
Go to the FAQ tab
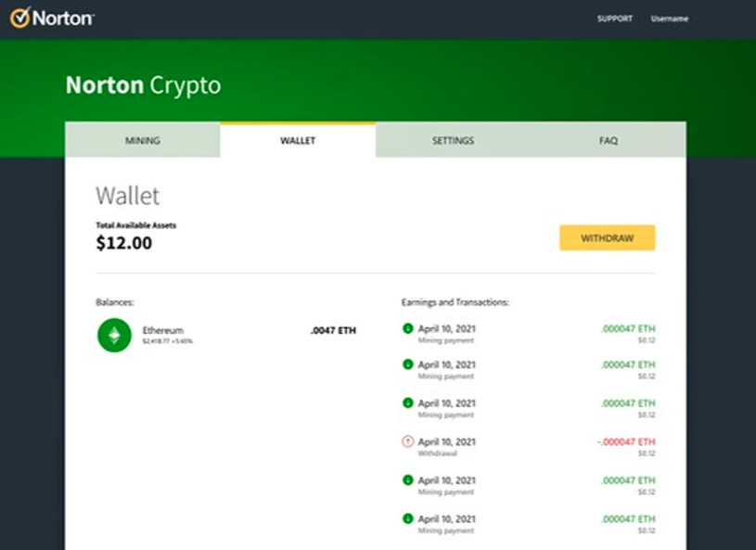tap(609, 140)
